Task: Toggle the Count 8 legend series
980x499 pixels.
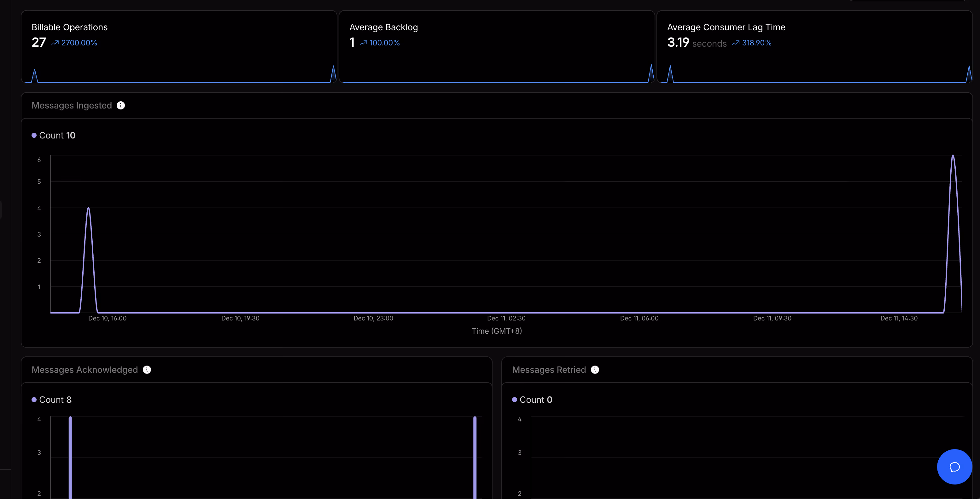Action: click(51, 400)
